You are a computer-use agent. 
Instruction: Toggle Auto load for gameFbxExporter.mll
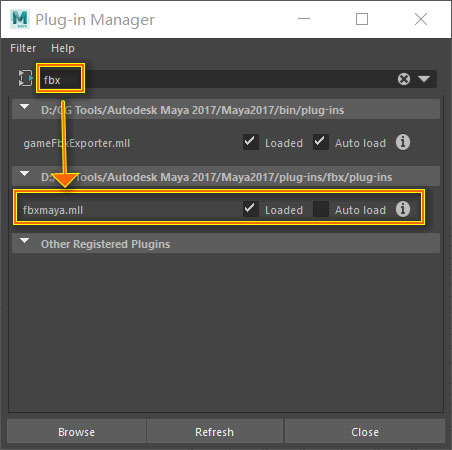321,142
